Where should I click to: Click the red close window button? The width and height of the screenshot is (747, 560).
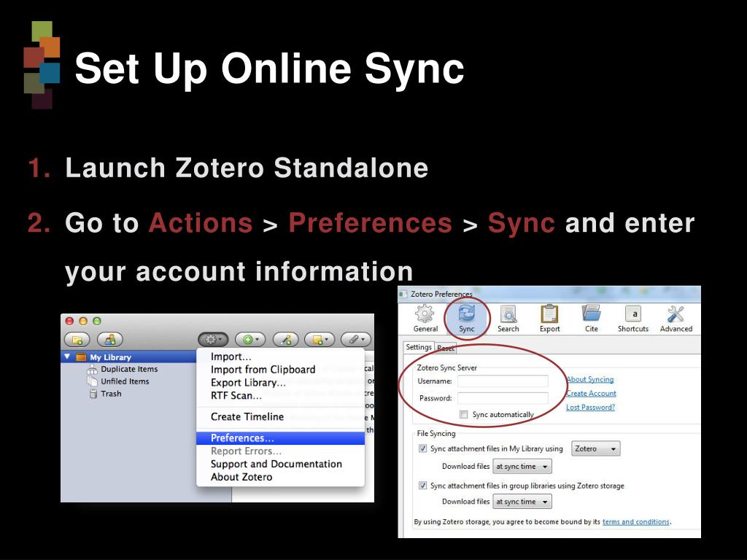pos(69,322)
